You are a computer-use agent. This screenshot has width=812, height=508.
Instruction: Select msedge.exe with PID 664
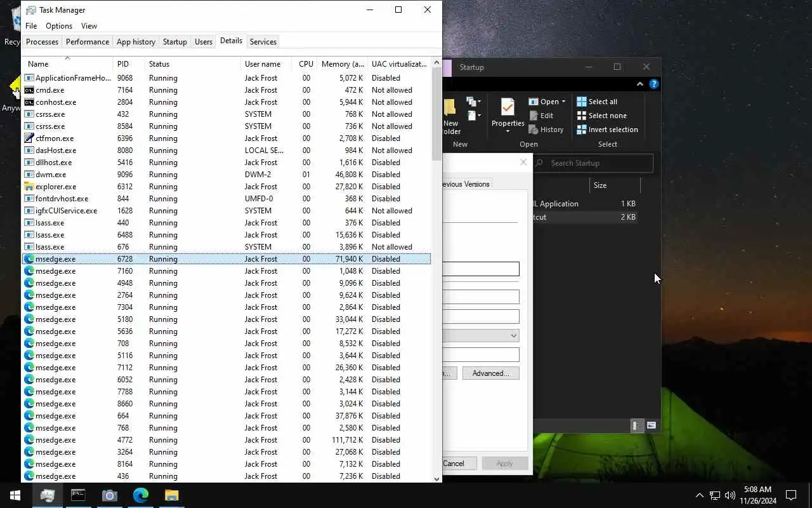tap(226, 416)
